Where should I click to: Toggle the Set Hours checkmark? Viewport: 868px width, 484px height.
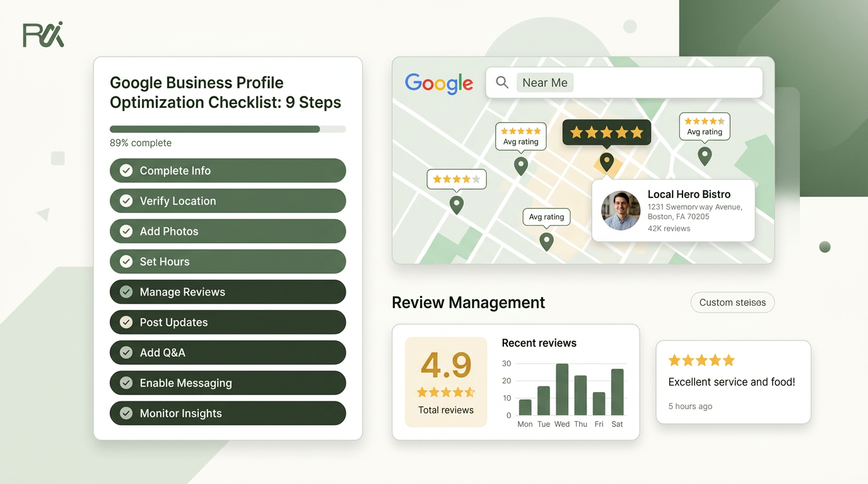click(126, 262)
